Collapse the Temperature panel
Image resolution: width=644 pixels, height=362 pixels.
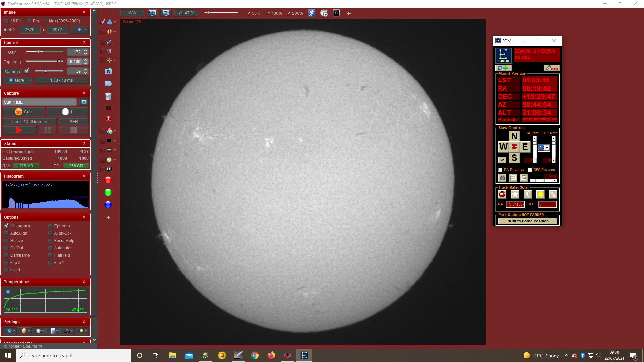pyautogui.click(x=84, y=282)
